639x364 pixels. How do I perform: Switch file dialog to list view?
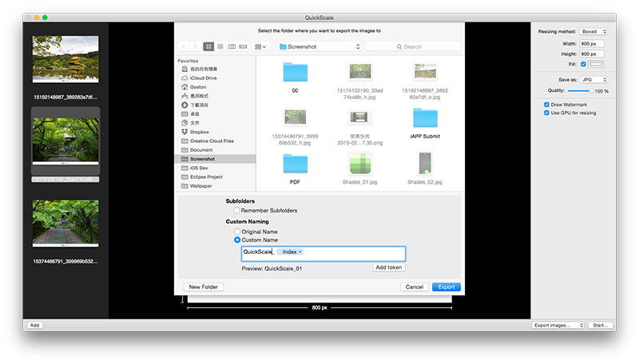point(220,46)
